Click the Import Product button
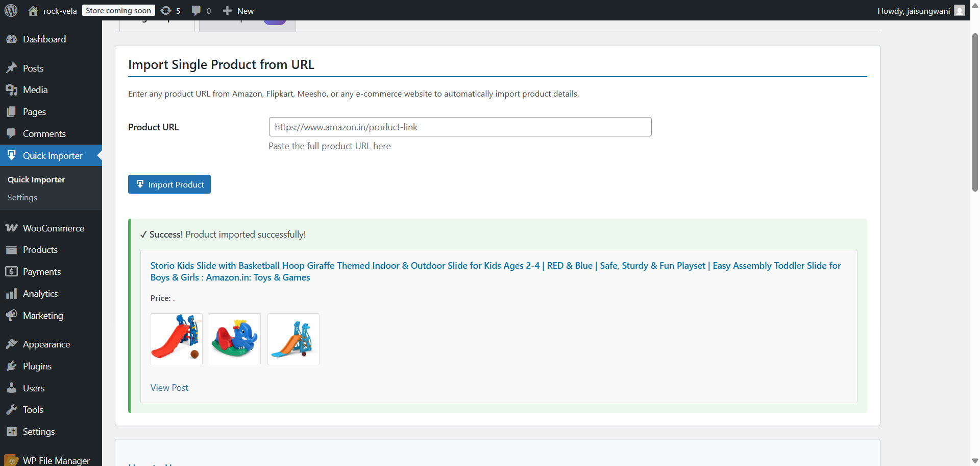This screenshot has height=466, width=980. 169,184
